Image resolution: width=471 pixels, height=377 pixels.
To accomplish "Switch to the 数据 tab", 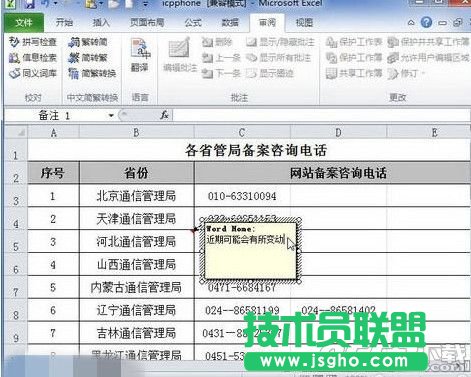I will pyautogui.click(x=230, y=23).
